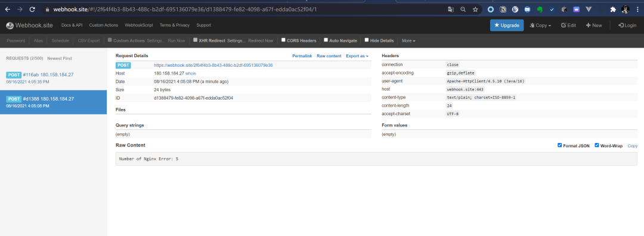Click the Login button

627,25
